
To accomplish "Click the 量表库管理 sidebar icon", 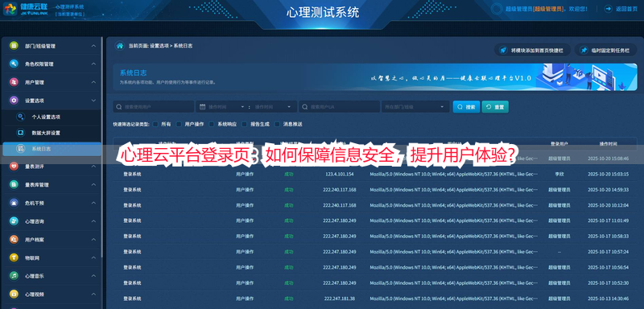I will pos(14,184).
